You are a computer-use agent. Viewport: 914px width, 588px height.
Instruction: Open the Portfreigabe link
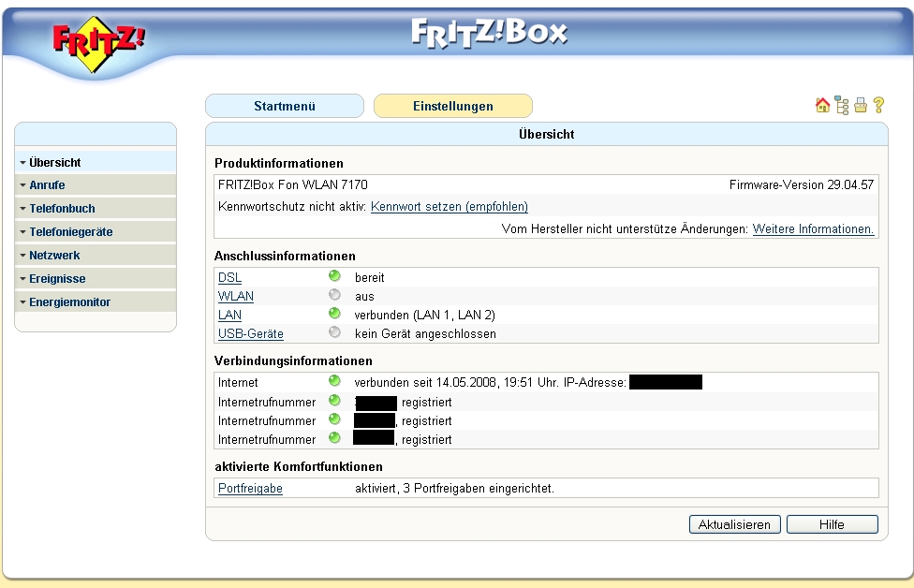pos(250,489)
